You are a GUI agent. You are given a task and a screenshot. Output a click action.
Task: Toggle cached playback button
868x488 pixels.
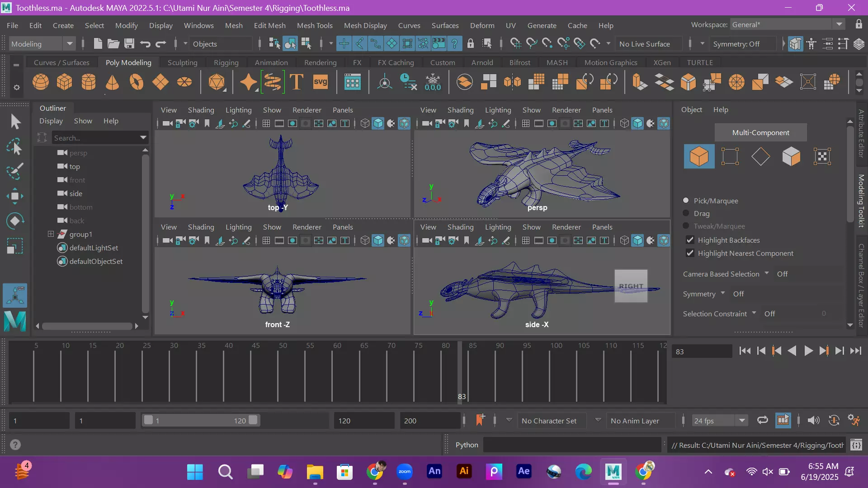783,421
